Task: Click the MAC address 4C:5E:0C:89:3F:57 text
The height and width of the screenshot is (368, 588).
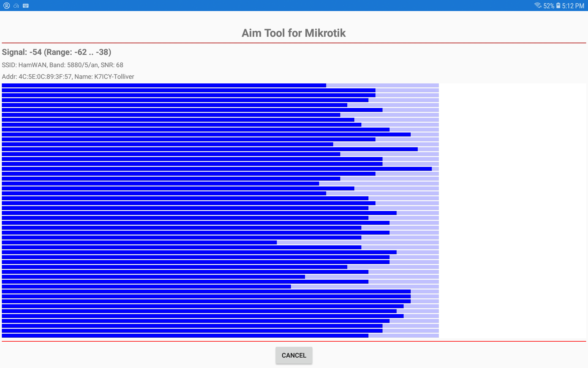Action: pyautogui.click(x=45, y=77)
